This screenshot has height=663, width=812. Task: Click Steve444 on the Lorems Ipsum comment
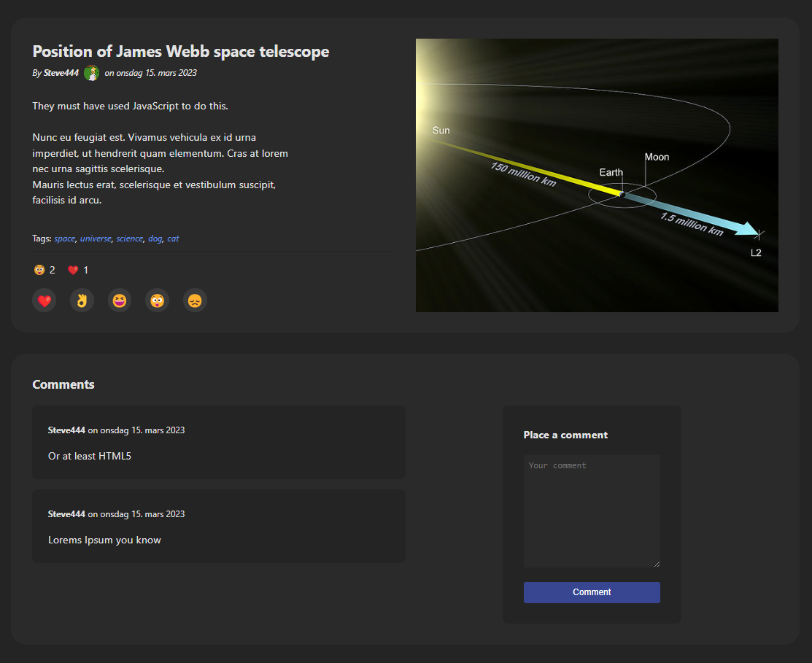tap(66, 514)
